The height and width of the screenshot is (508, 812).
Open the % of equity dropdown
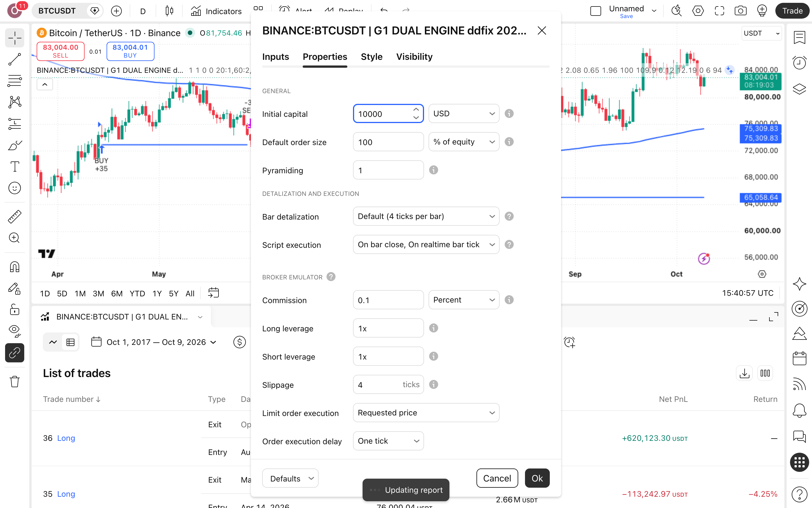(464, 142)
